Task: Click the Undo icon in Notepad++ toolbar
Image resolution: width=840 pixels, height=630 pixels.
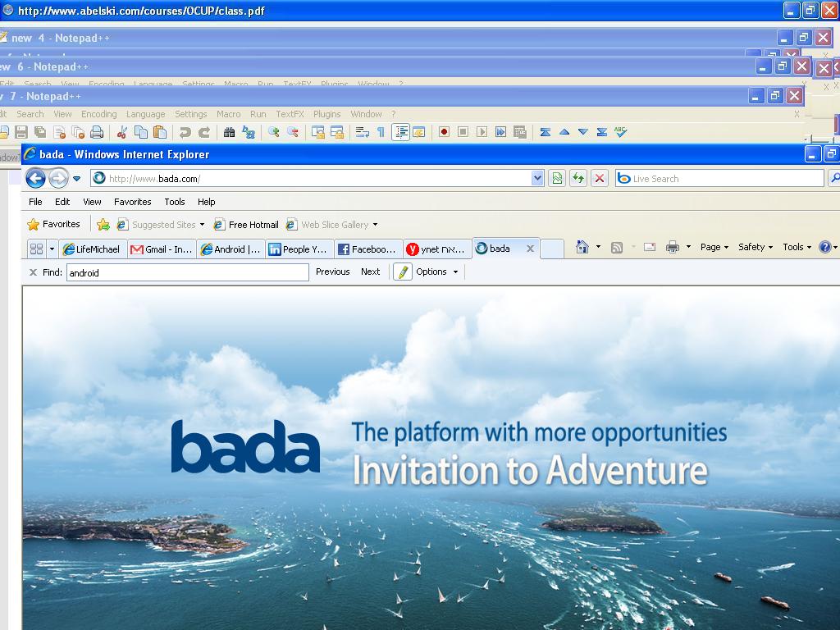Action: click(185, 132)
